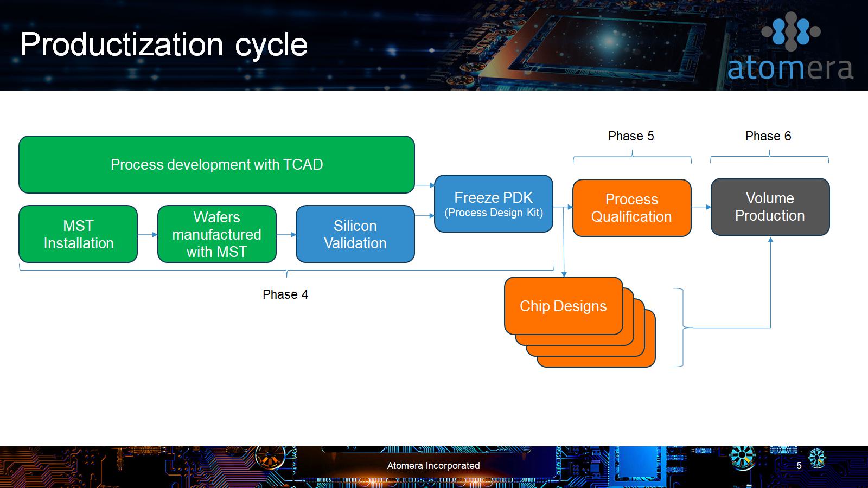Select the Process development with TCAD box
868x488 pixels.
point(216,165)
